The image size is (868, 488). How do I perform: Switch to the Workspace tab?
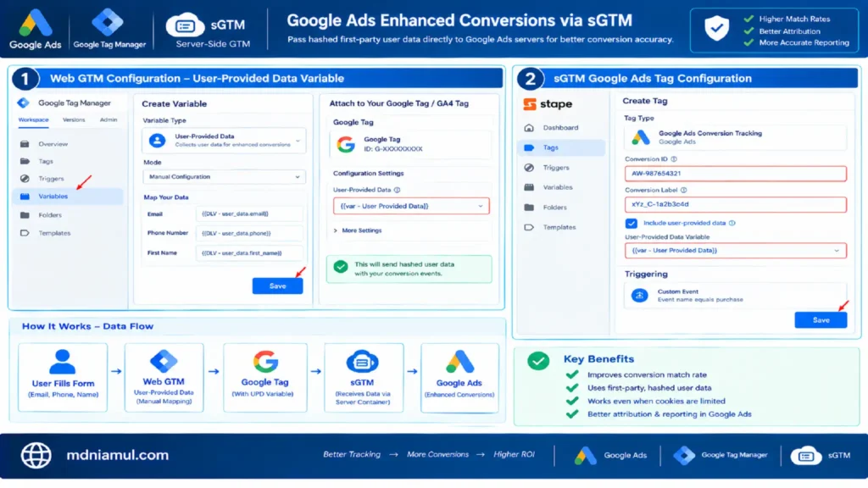click(x=33, y=120)
